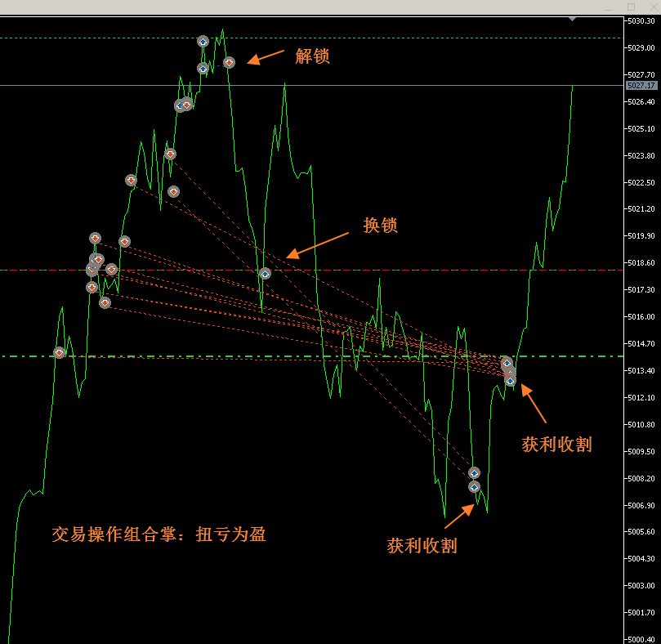This screenshot has width=661, height=644.
Task: Select the right-side 获利收割 text label
Action: click(x=556, y=445)
